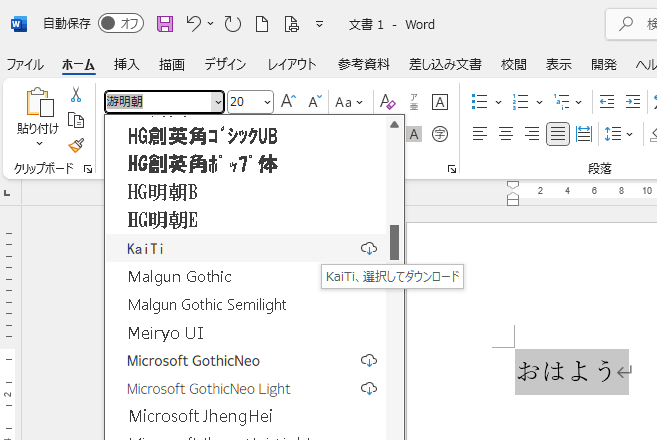
Task: Click the search magnifier icon
Action: [x=626, y=24]
